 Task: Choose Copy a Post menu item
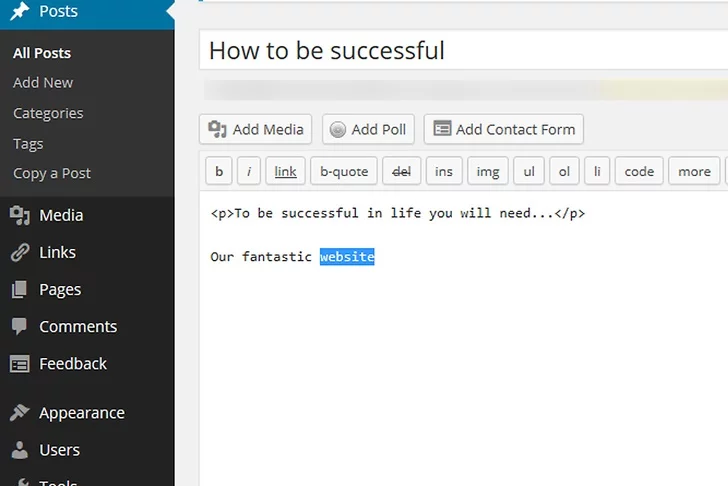coord(52,173)
